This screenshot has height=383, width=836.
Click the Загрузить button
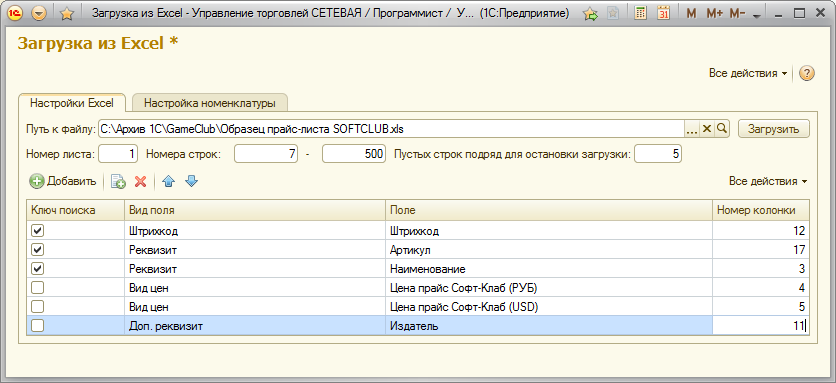point(774,129)
